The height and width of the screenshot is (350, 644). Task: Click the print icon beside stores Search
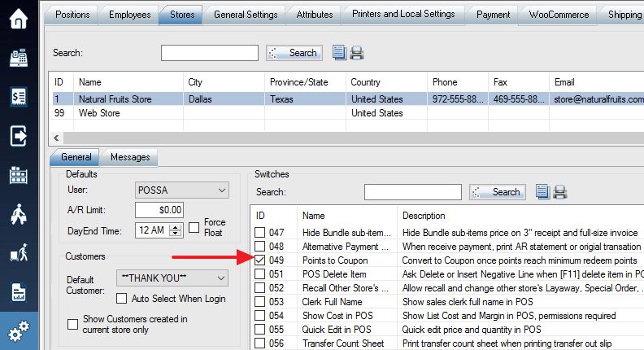point(356,53)
